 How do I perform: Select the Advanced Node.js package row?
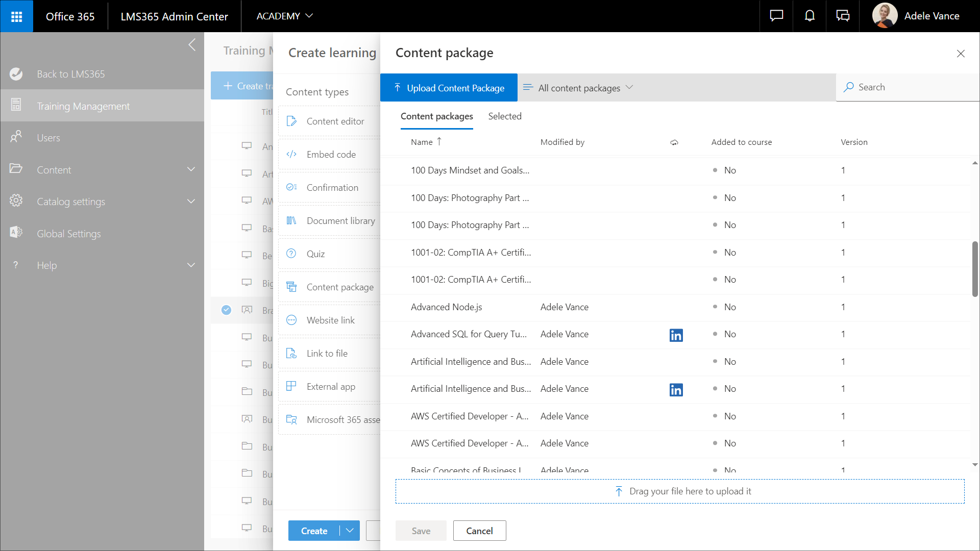coord(446,307)
